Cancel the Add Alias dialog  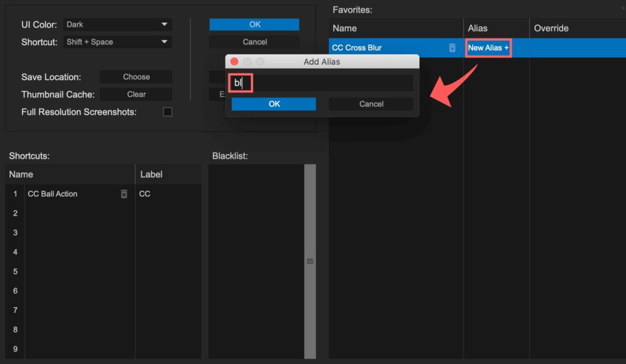coord(370,104)
